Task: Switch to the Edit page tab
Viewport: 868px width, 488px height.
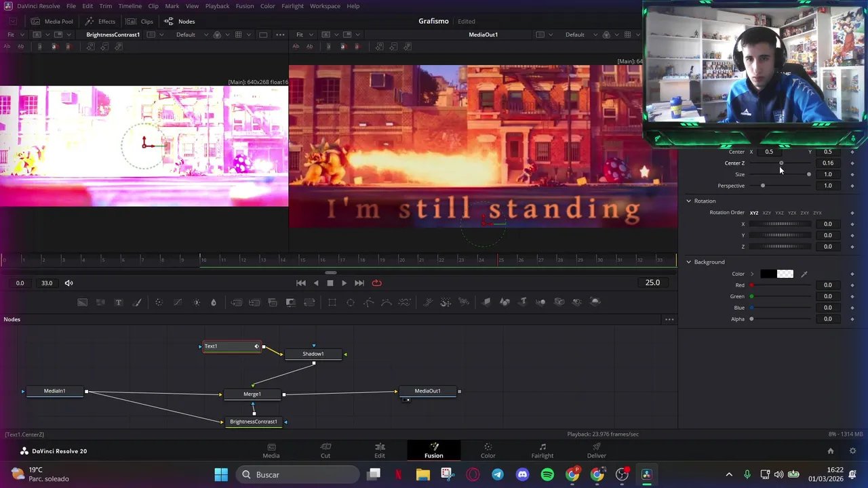Action: pos(380,451)
